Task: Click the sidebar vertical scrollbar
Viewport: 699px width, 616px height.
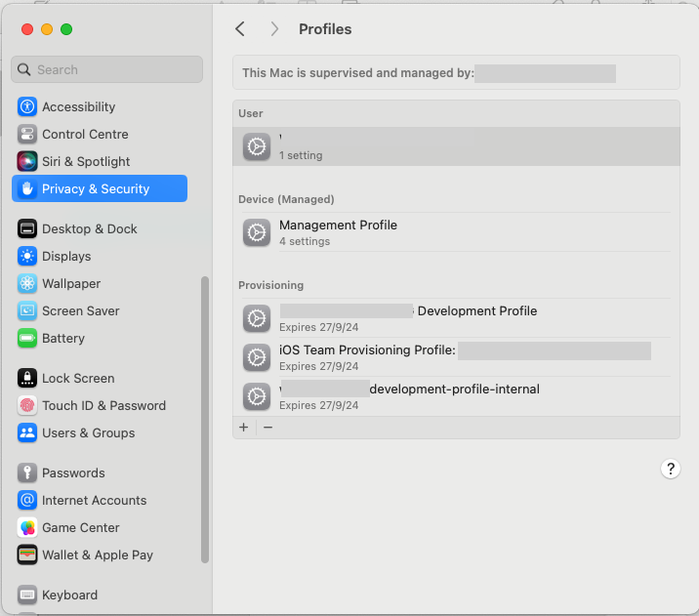Action: click(x=205, y=420)
